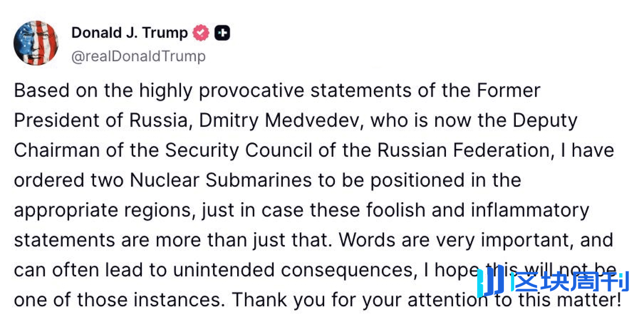The height and width of the screenshot is (322, 644).
Task: Click the words 'Security Council' in the post
Action: (239, 150)
